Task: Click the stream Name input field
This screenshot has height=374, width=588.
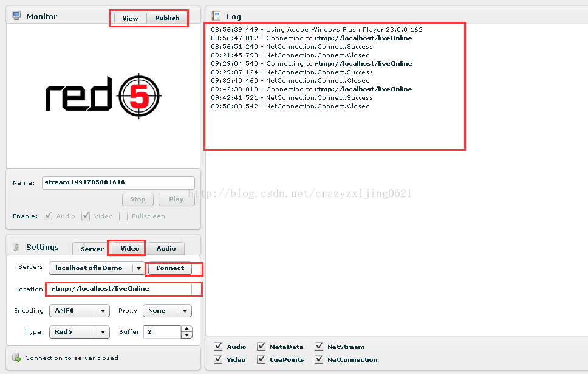Action: tap(118, 182)
